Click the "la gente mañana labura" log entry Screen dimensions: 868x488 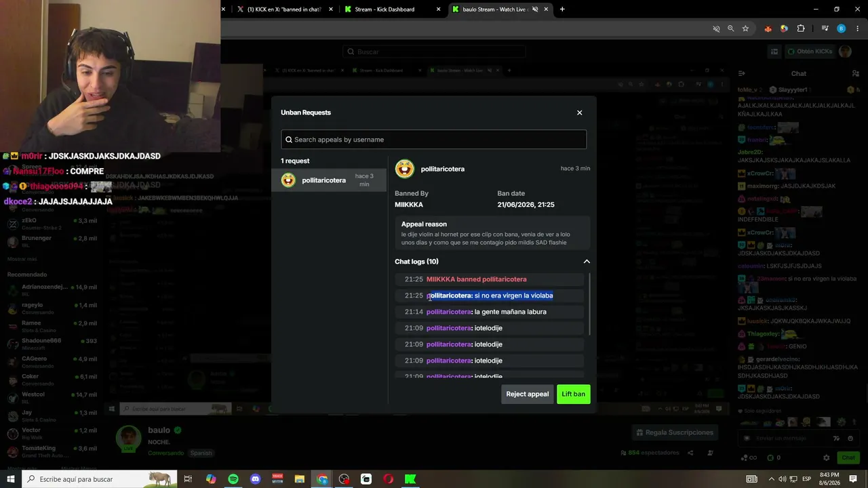490,312
